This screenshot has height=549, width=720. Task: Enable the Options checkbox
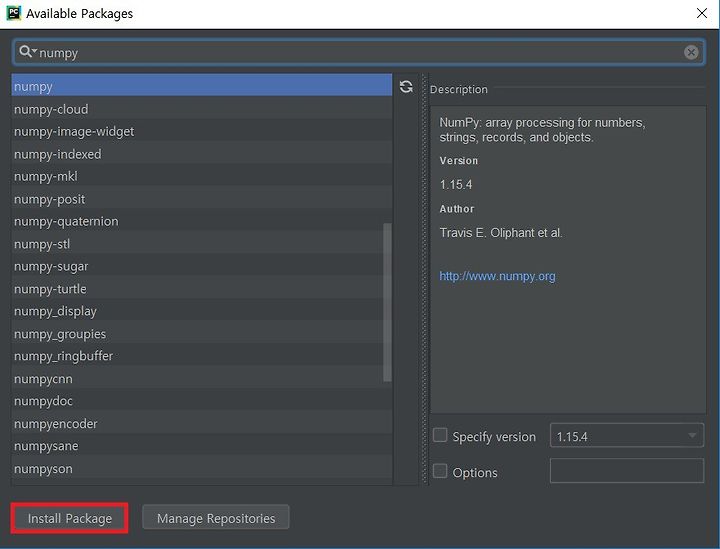click(x=440, y=471)
